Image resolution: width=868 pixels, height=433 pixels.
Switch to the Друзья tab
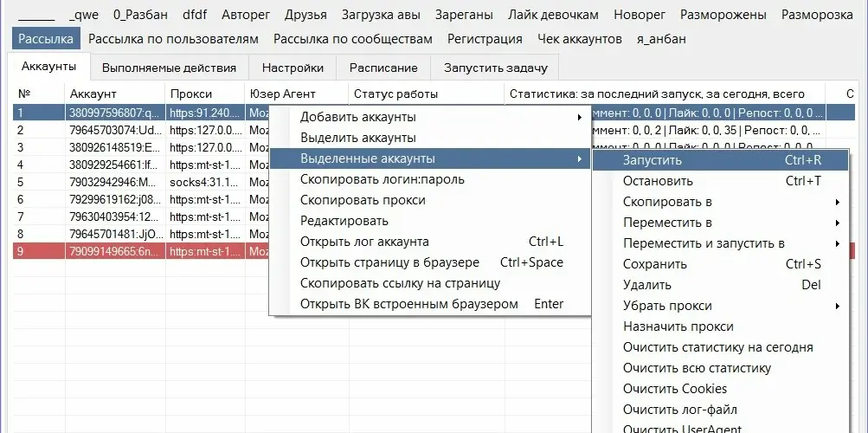click(x=305, y=15)
